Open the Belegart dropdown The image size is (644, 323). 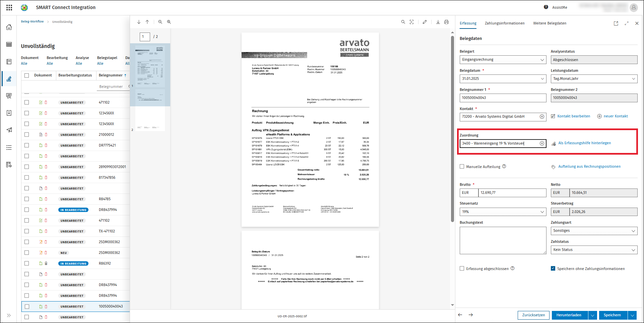[503, 60]
